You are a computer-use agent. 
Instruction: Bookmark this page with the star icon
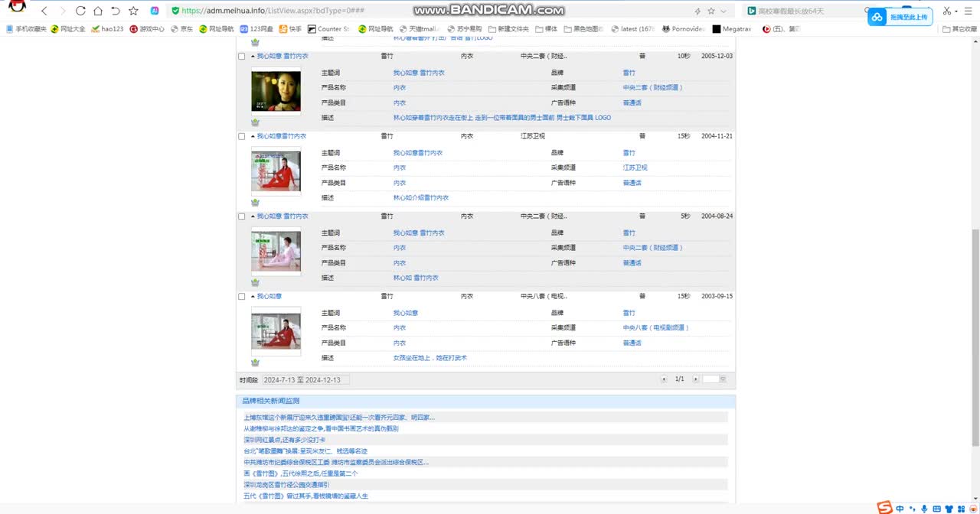133,11
